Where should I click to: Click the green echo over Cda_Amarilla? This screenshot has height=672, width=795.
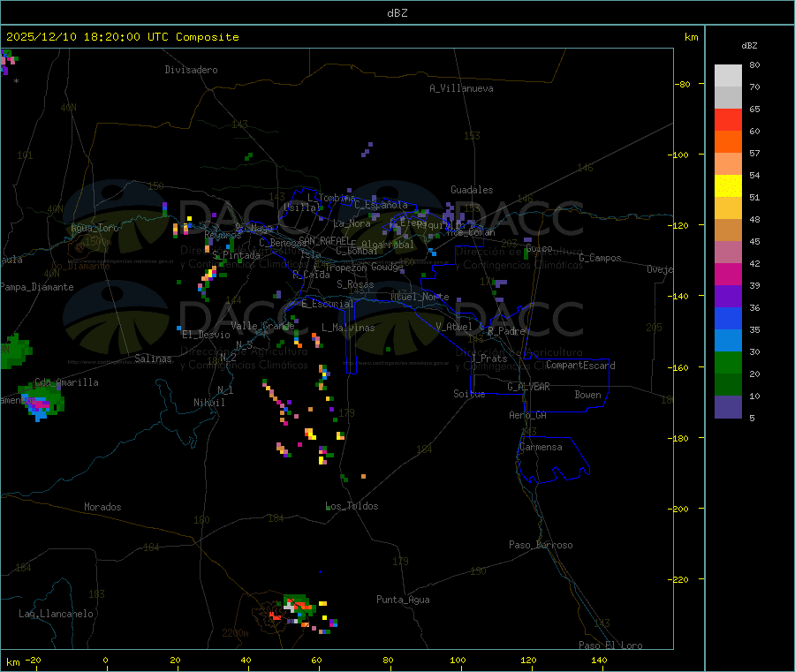42,399
